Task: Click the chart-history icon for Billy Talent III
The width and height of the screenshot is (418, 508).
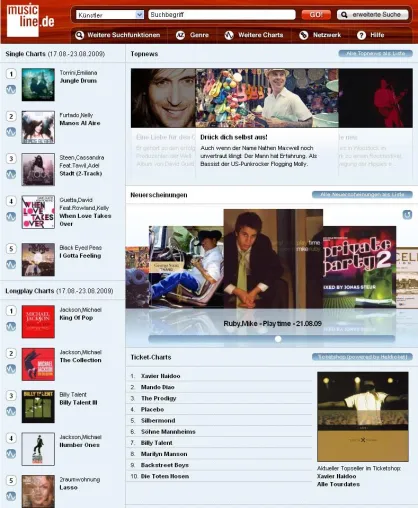Action: tap(11, 411)
